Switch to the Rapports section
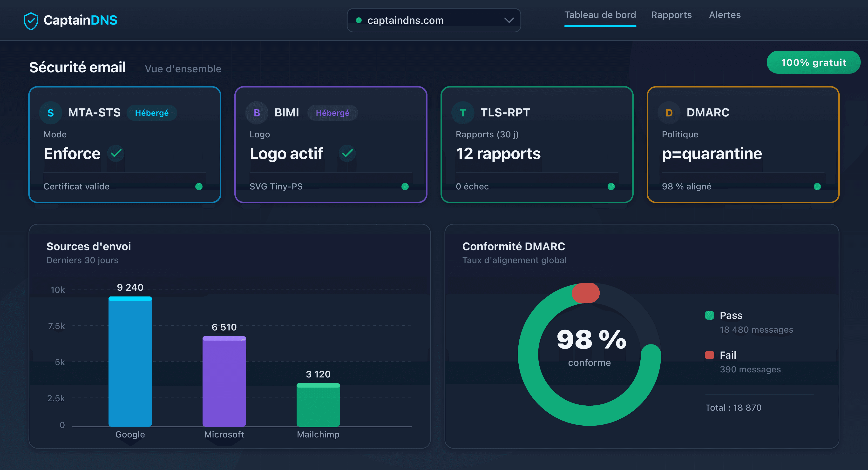The image size is (868, 470). (671, 15)
